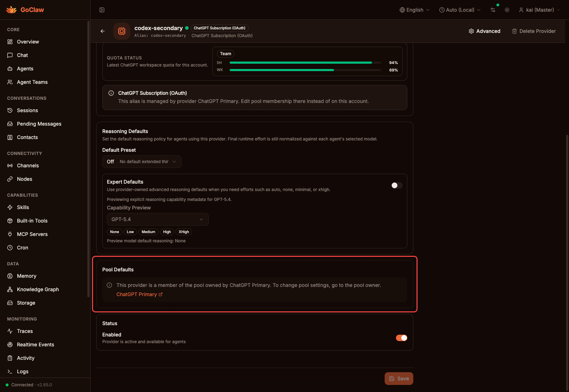569x392 pixels.
Task: Click the Built-in Tools box icon
Action: 10,221
